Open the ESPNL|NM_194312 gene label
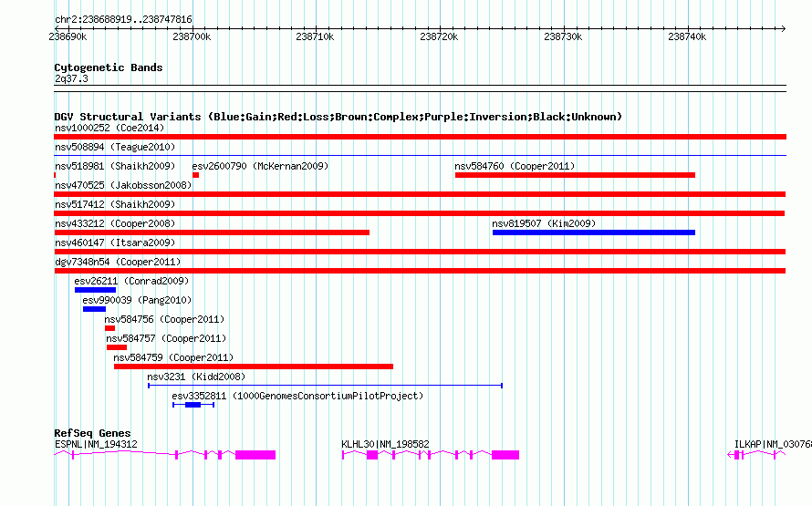The width and height of the screenshot is (812, 506). [97, 444]
